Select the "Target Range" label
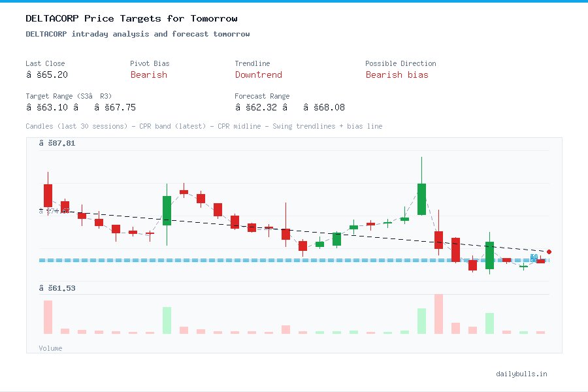Viewport: 588px width, 392px height. click(x=69, y=96)
